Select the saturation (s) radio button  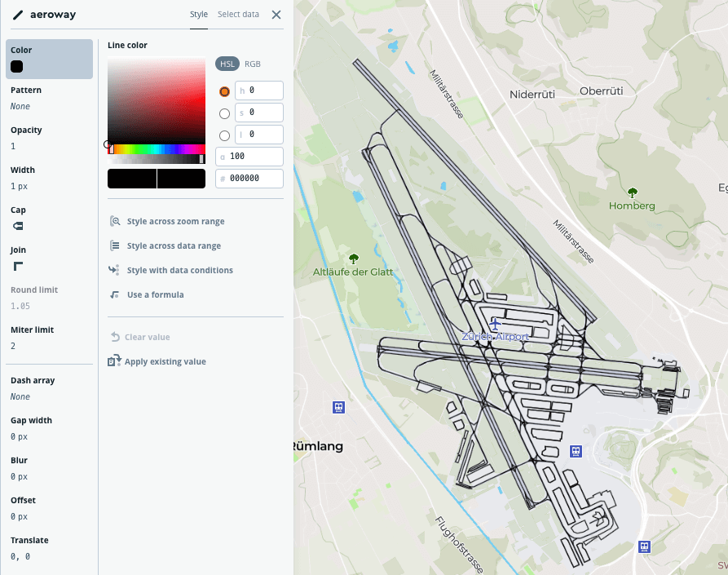coord(225,113)
